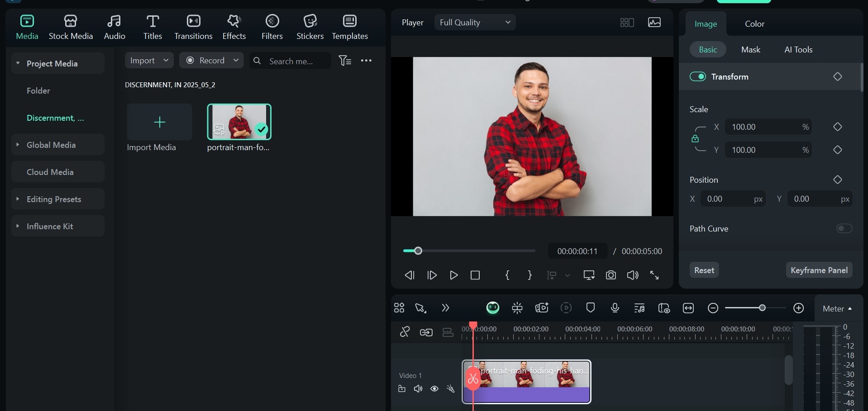
Task: Disable the Transform toggle
Action: pos(697,76)
